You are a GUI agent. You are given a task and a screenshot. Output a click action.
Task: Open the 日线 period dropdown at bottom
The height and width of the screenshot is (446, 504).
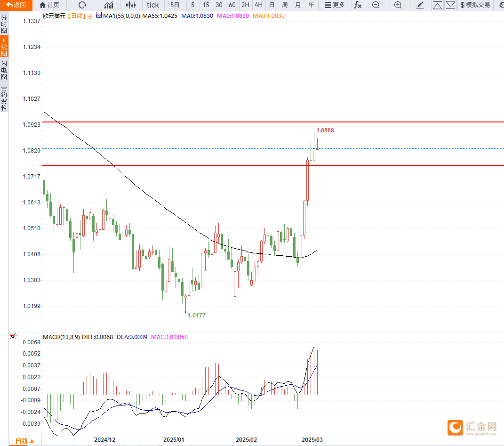coord(25,441)
